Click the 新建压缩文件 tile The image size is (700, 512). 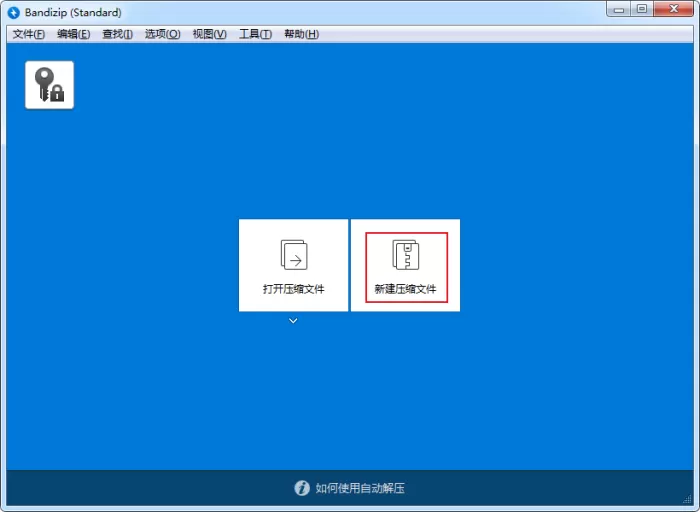coord(405,265)
